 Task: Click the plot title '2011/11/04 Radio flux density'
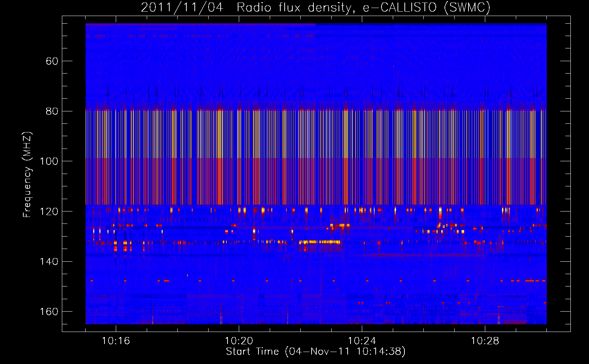316,7
